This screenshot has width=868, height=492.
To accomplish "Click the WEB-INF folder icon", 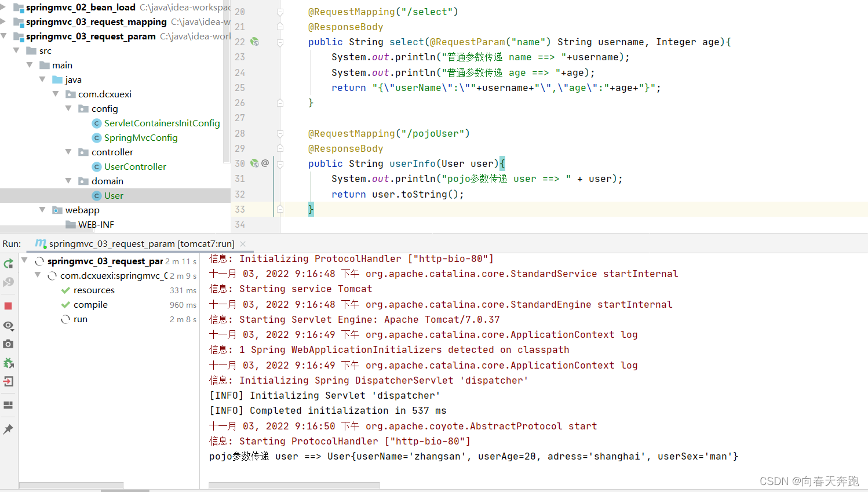I will (x=71, y=224).
